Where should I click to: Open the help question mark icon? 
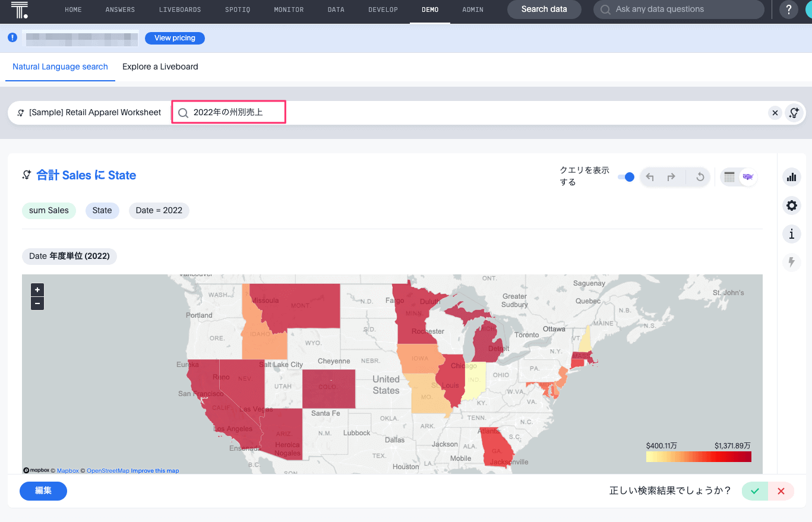(x=788, y=10)
